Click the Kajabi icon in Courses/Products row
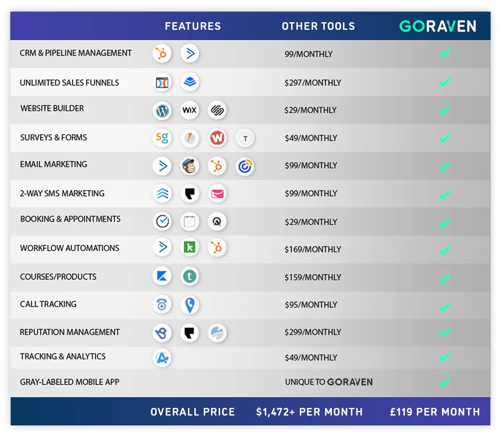 [x=162, y=276]
